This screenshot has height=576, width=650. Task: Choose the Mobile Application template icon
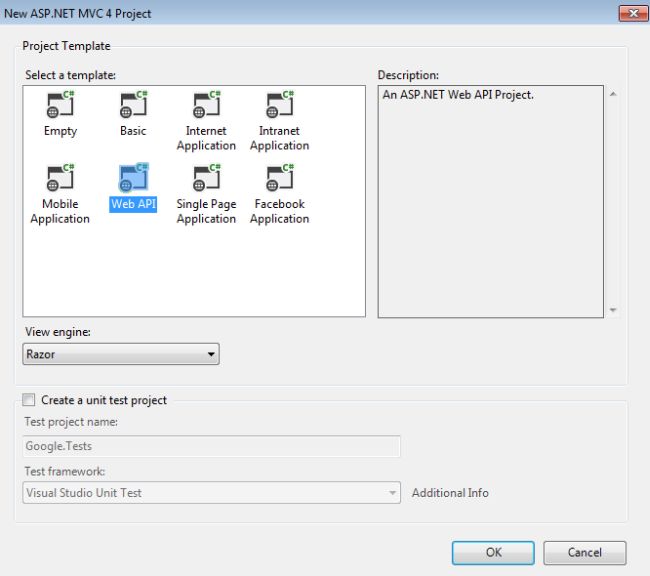click(60, 178)
